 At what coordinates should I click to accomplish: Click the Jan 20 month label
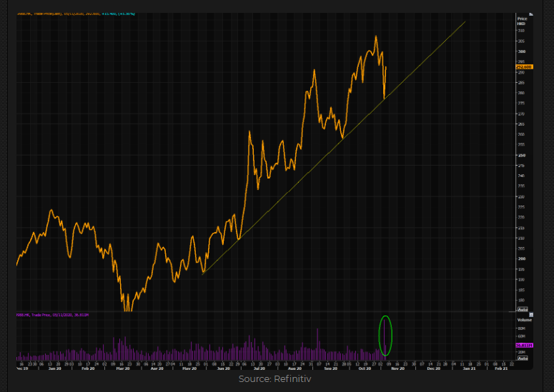coord(55,368)
